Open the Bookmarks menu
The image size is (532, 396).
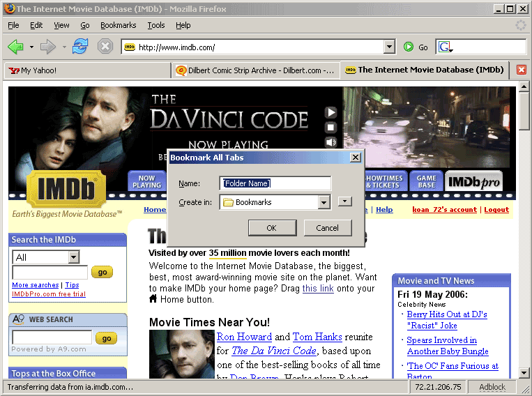[118, 25]
